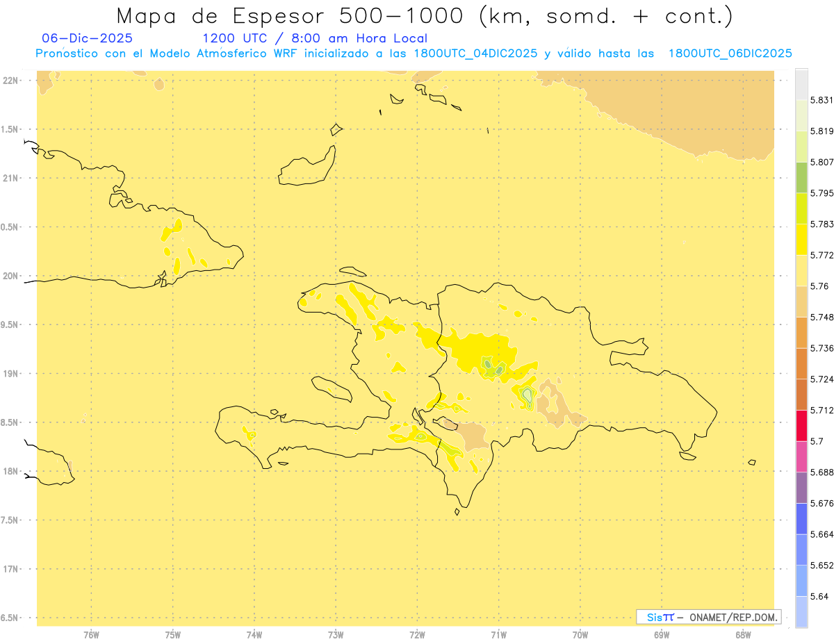Viewport: 834px width, 644px height.
Task: Click the green swatch between 5.795 and 5.807
Action: click(x=801, y=177)
